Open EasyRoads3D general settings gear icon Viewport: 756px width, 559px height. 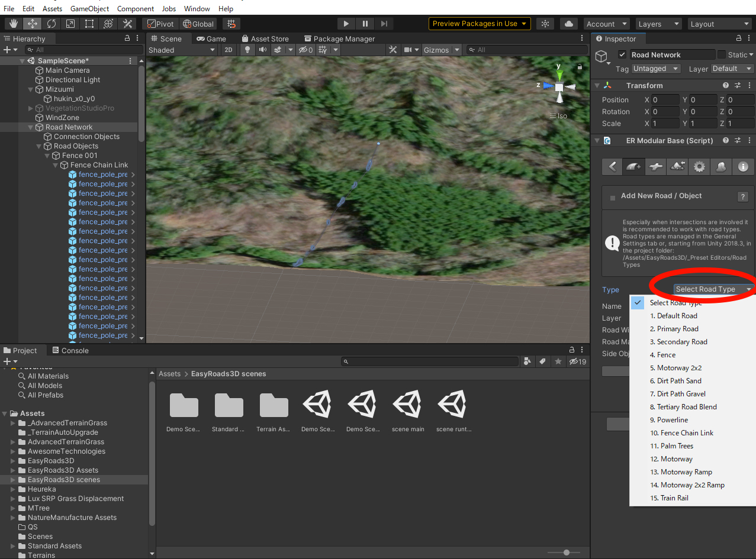tap(699, 167)
